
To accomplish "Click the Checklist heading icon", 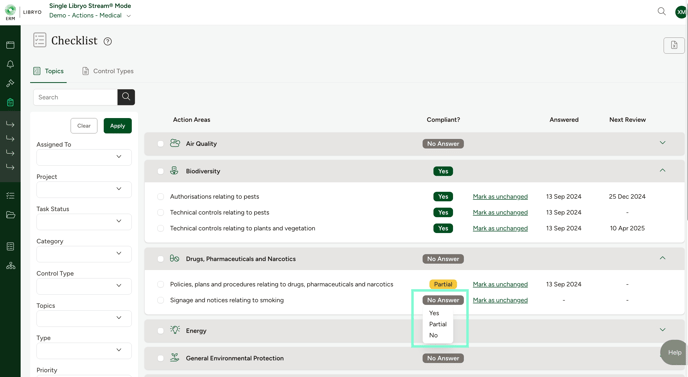I will [39, 40].
